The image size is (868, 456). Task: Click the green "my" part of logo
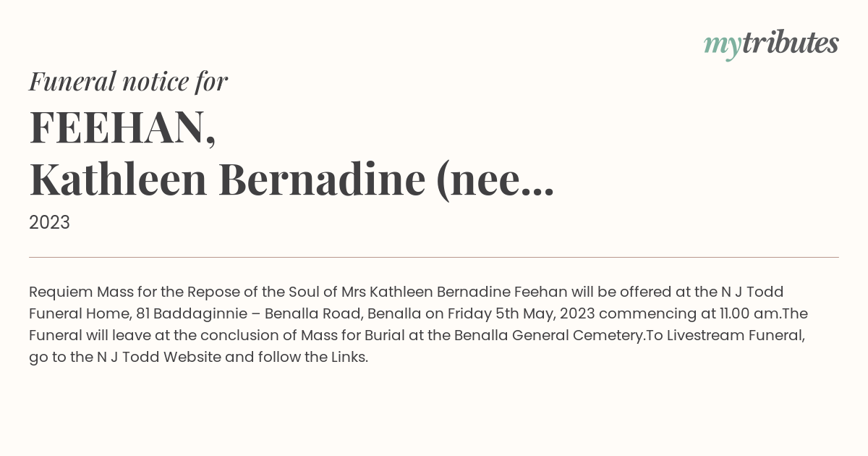[723, 46]
